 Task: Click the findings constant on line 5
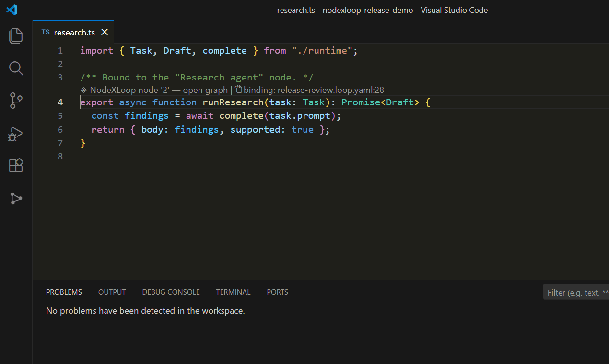[x=147, y=115]
